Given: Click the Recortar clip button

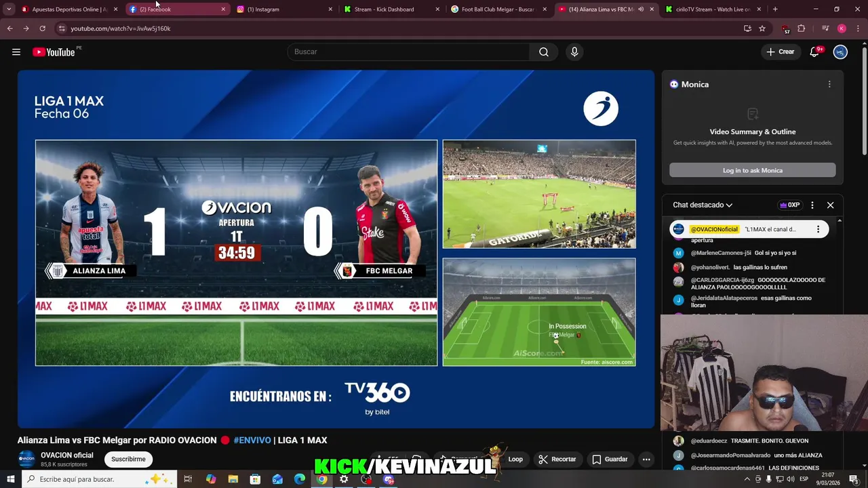Looking at the screenshot, I should (x=557, y=459).
